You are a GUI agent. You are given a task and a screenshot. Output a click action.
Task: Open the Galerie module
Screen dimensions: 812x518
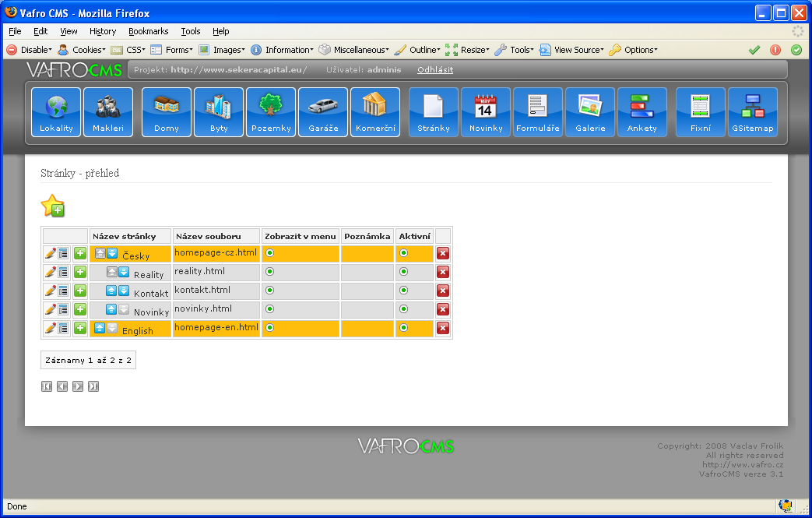pos(590,112)
